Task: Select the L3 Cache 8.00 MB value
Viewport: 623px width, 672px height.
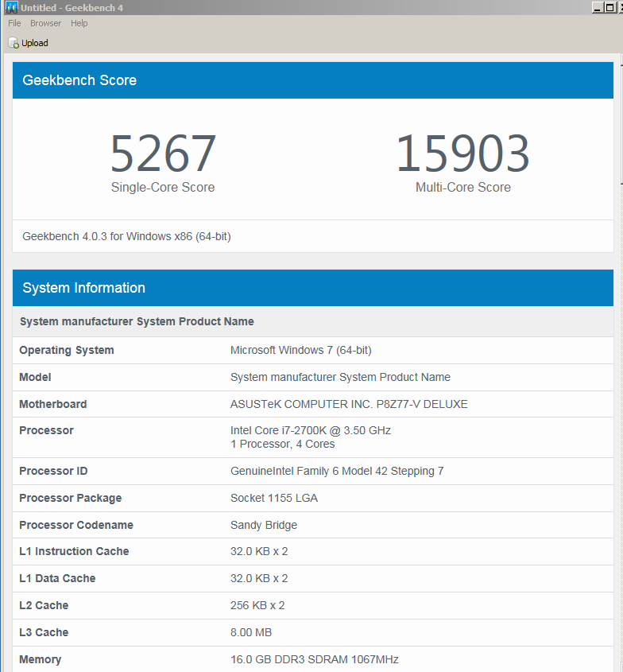Action: click(251, 632)
